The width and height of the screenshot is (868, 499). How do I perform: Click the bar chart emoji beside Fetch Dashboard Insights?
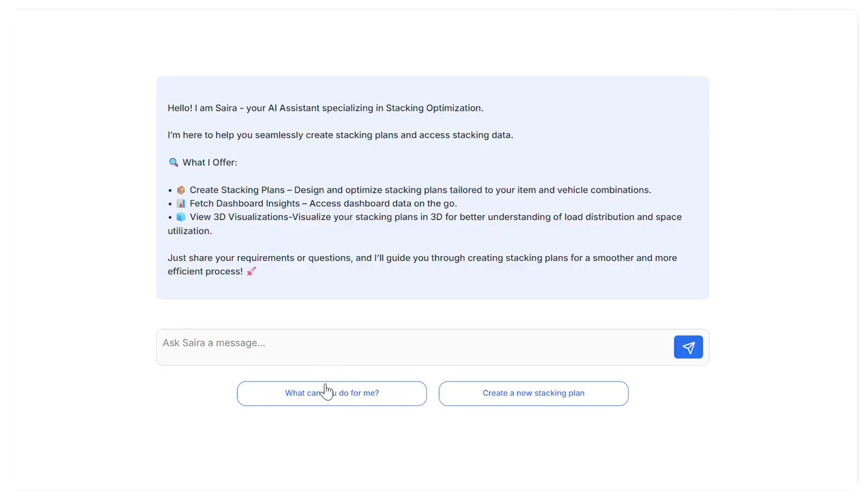181,204
